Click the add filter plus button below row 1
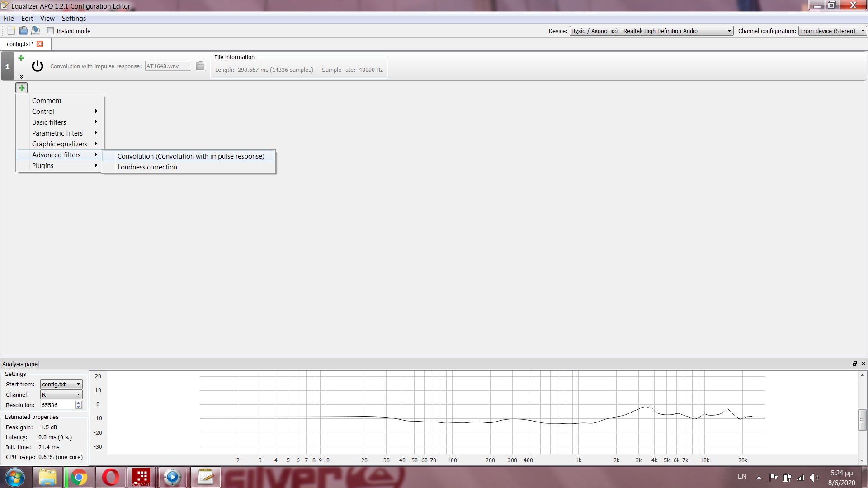The height and width of the screenshot is (488, 868). (22, 88)
